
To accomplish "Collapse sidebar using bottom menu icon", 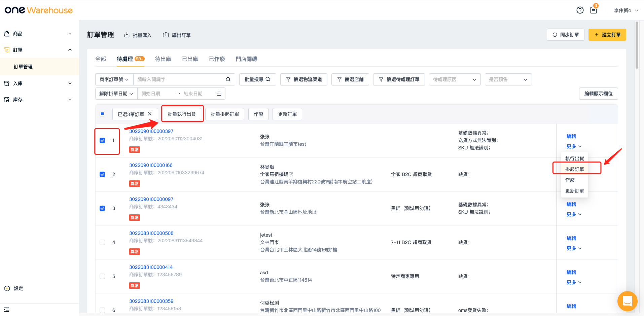I will coord(6,310).
